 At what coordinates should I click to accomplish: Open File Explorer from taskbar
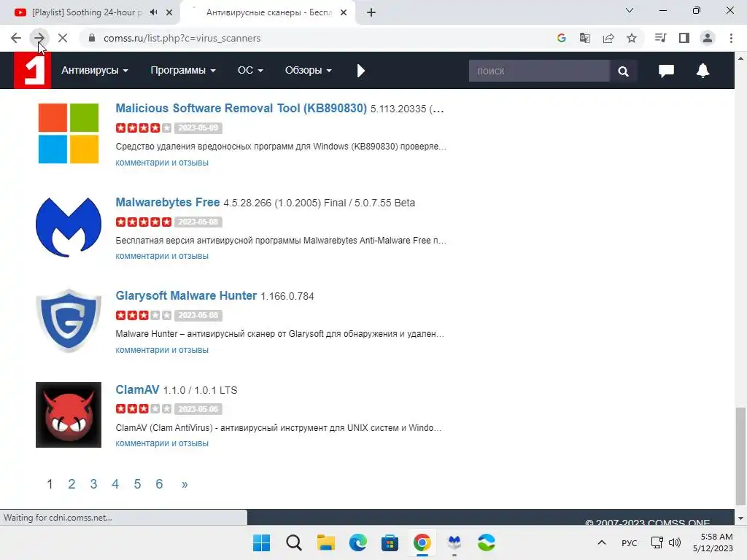(x=326, y=542)
